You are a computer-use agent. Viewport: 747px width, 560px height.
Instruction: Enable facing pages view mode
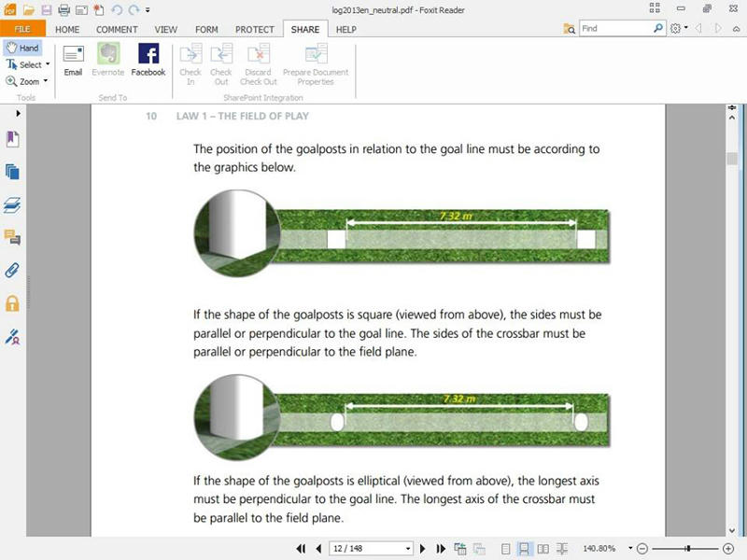[543, 549]
